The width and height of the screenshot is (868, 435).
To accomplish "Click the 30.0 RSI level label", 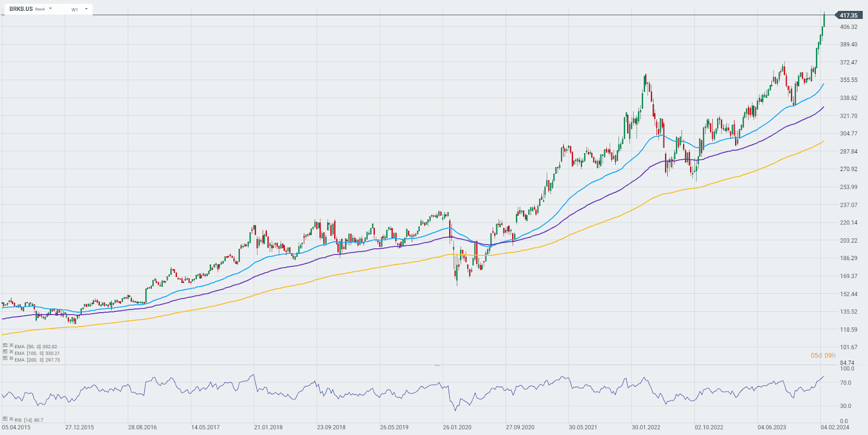I will (845, 406).
